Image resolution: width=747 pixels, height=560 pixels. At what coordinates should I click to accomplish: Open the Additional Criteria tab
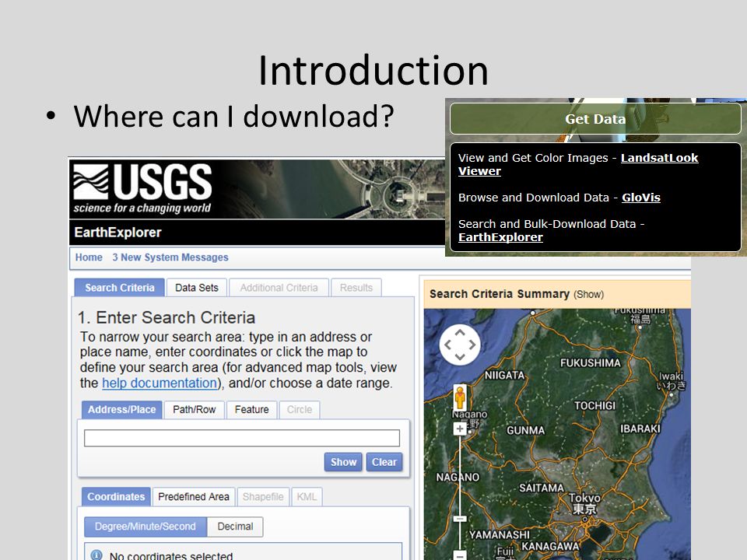pos(279,288)
